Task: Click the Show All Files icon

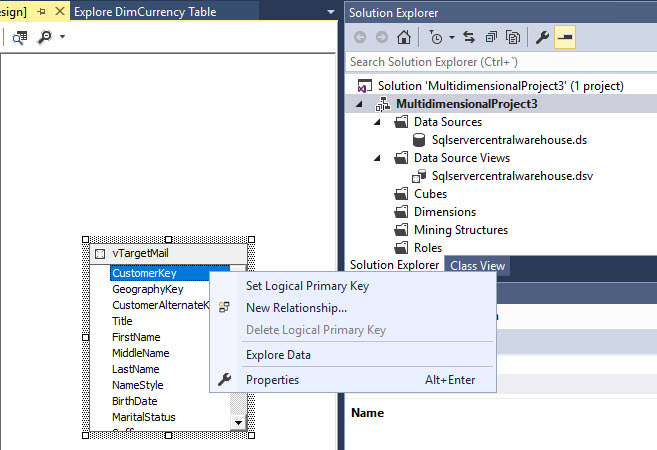Action: [x=512, y=37]
